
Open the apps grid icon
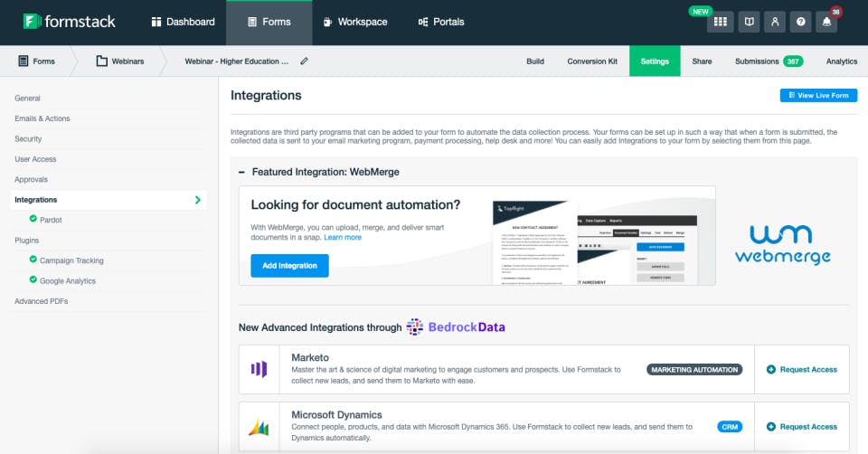[721, 22]
